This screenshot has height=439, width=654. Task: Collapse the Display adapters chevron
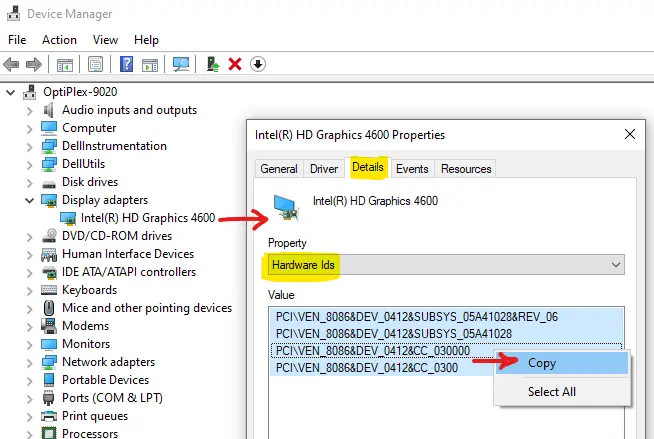(29, 201)
